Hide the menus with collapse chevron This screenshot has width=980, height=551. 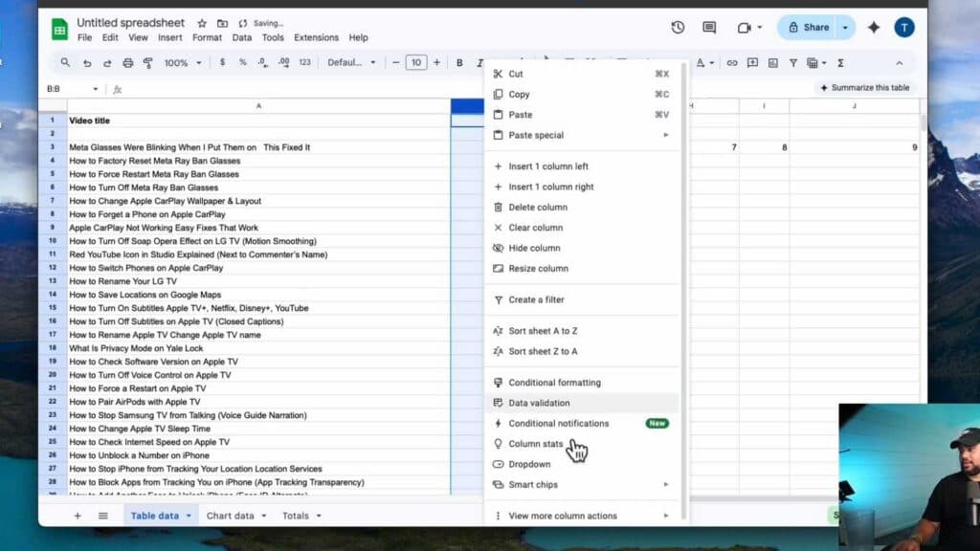900,63
